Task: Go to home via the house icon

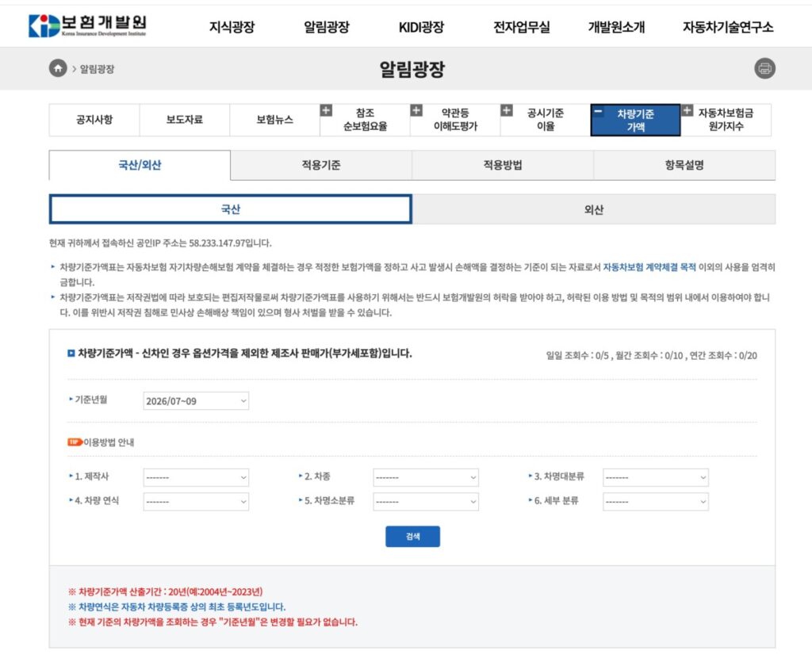Action: tap(58, 68)
